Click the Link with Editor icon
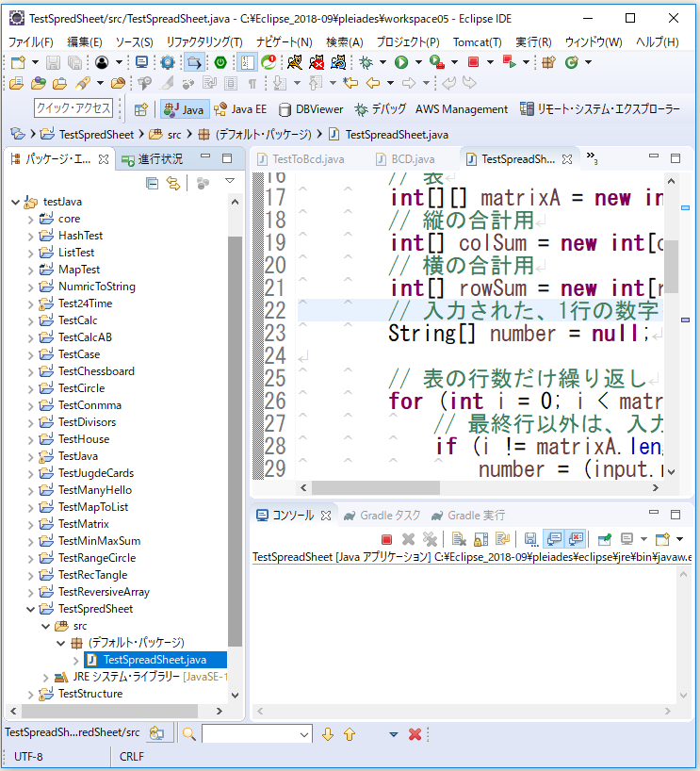The height and width of the screenshot is (771, 700). (173, 184)
